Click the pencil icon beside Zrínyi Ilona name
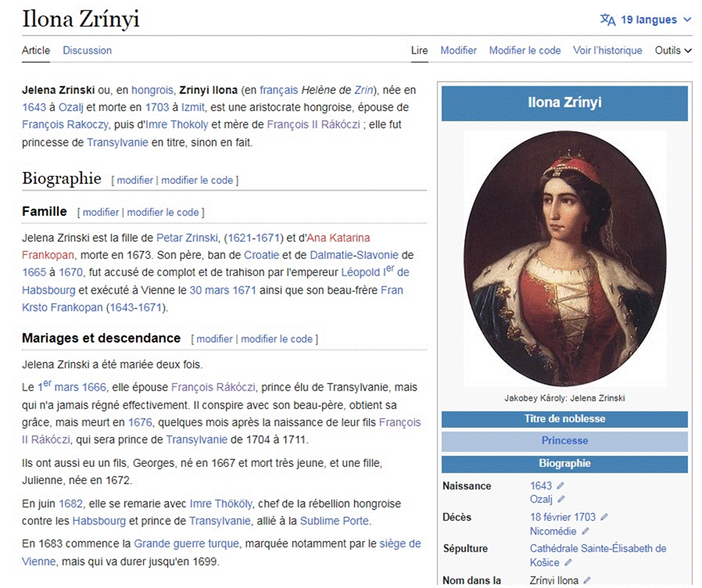702x588 pixels. coord(587,580)
